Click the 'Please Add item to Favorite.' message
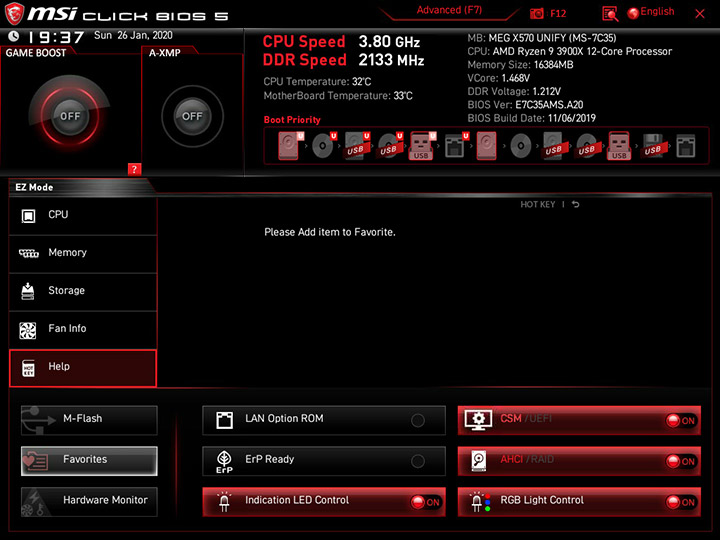 pyautogui.click(x=330, y=232)
